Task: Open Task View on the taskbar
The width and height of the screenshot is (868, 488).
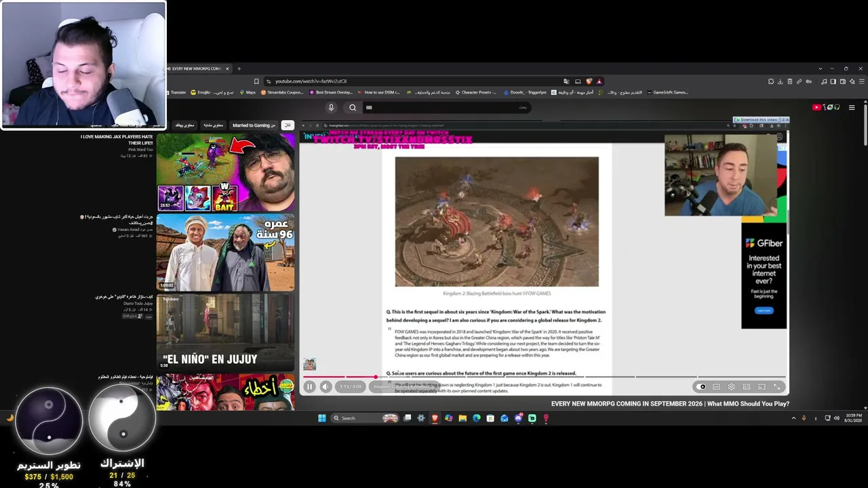Action: click(x=408, y=418)
